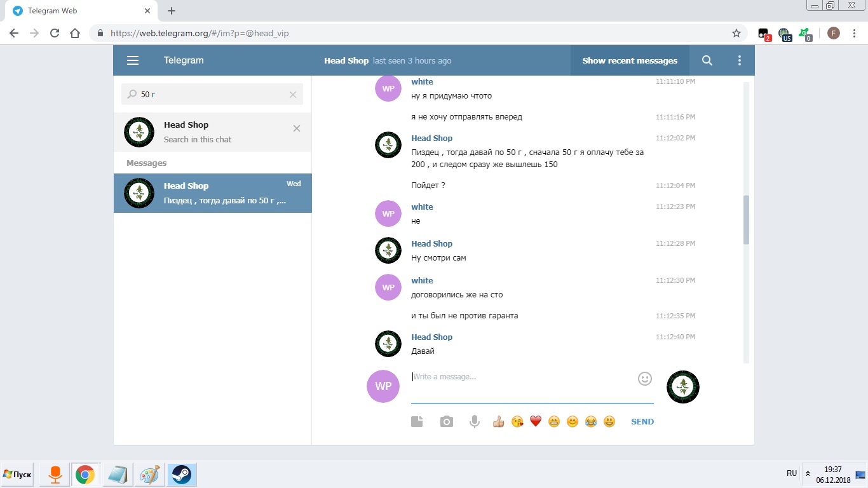The width and height of the screenshot is (868, 488).
Task: Click the SEND button
Action: tap(642, 421)
